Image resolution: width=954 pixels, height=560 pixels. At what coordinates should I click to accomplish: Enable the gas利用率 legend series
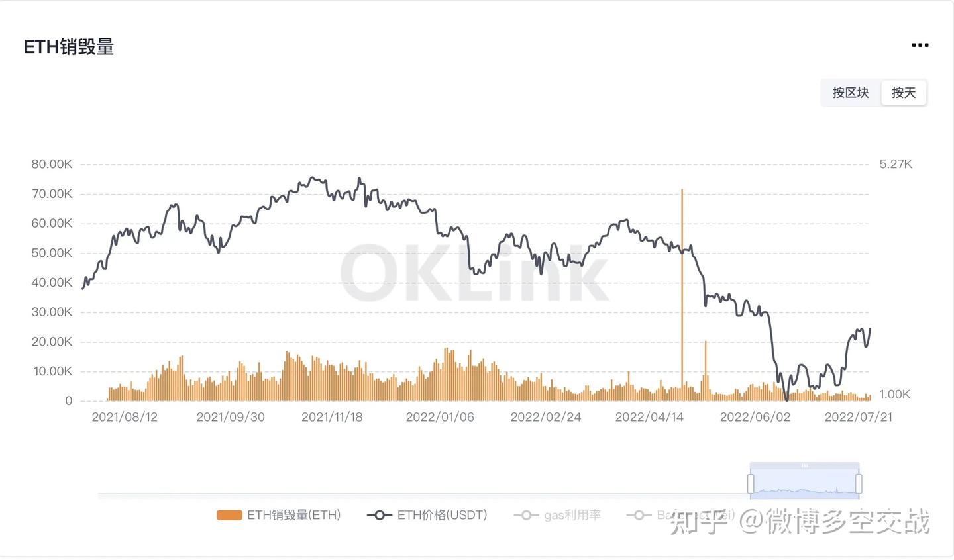[x=572, y=515]
